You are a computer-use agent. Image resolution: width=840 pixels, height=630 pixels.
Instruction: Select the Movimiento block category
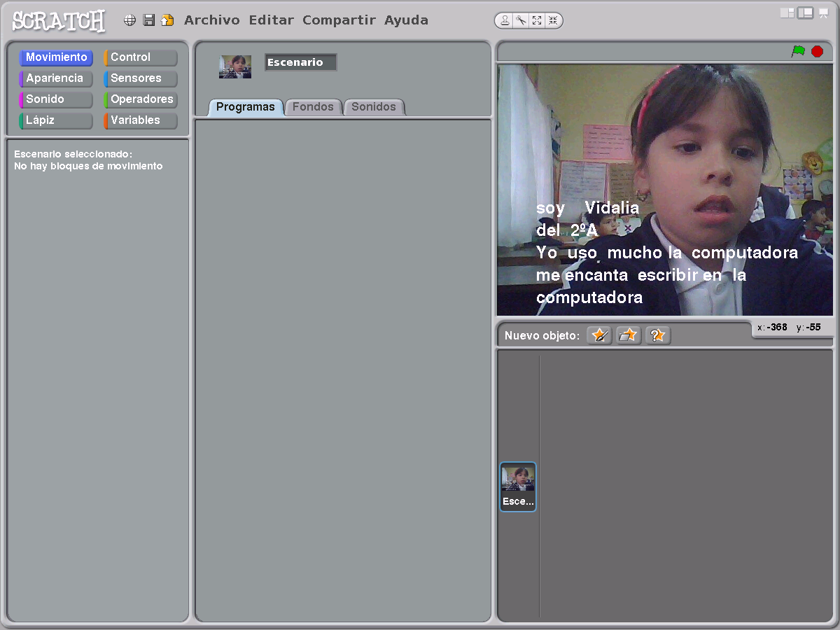pos(56,57)
